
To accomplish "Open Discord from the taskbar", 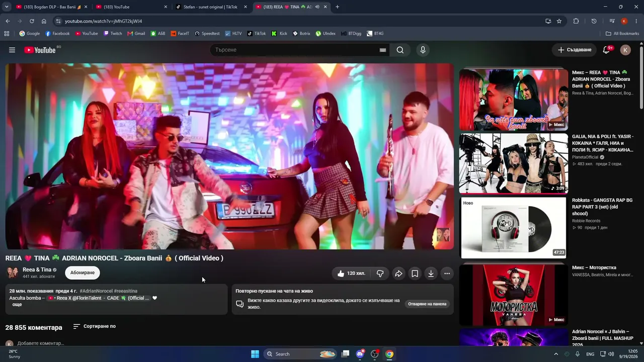I will tap(360, 354).
